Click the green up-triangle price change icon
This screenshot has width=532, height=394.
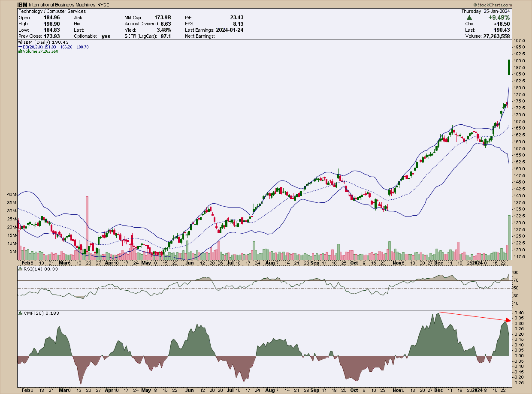[x=469, y=18]
